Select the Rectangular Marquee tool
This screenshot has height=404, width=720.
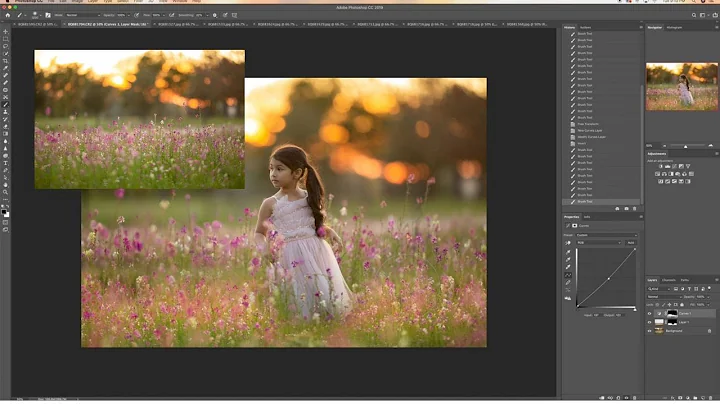click(6, 39)
